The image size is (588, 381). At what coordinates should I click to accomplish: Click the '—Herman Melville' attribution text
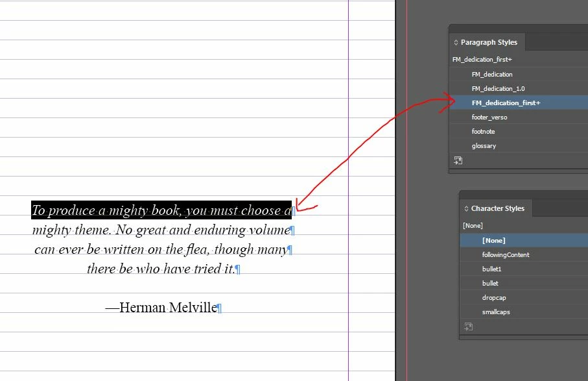click(x=161, y=308)
